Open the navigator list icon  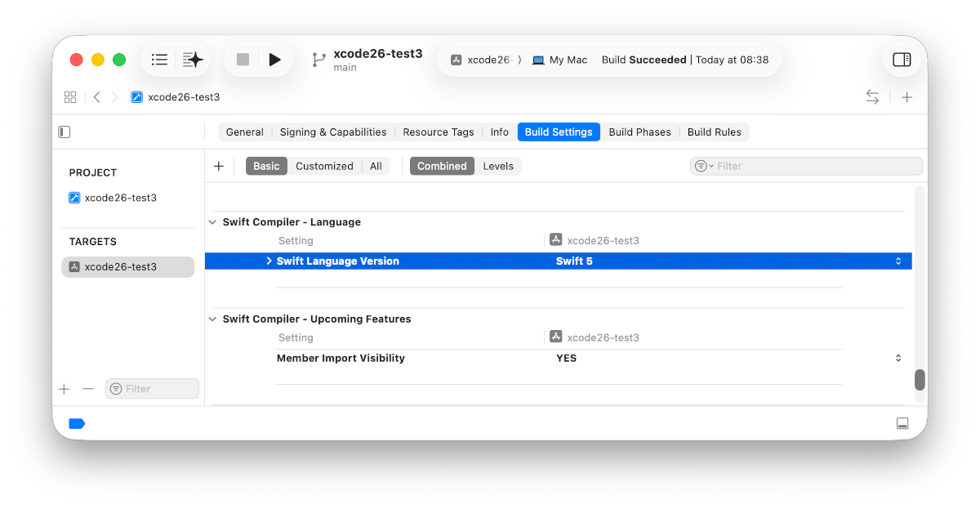(160, 60)
